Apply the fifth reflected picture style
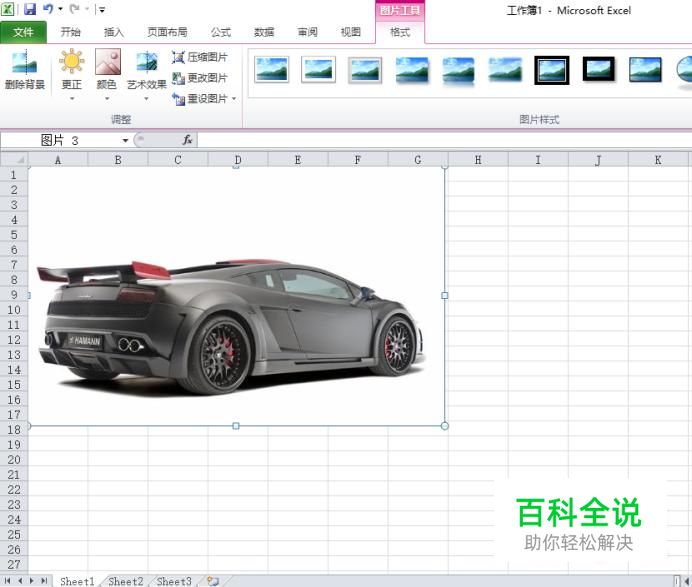The image size is (692, 587). tap(459, 70)
